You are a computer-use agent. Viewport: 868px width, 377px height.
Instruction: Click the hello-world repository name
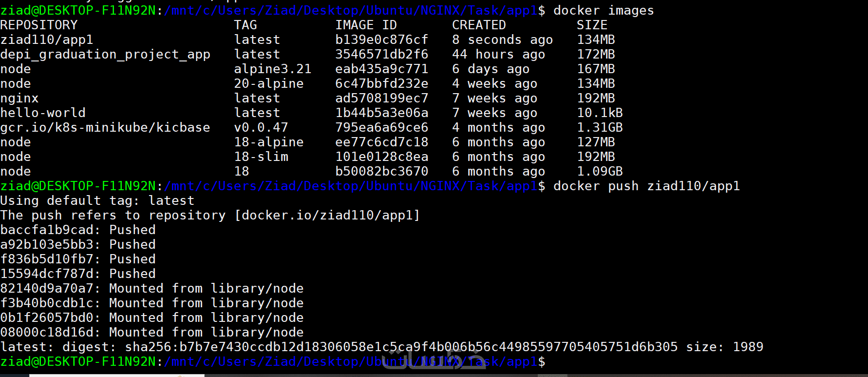point(43,113)
